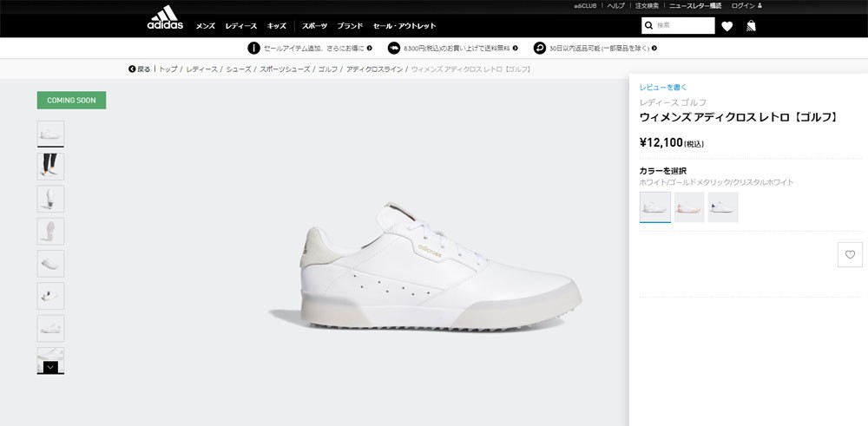Image resolution: width=868 pixels, height=426 pixels.
Task: Click the adidas logo
Action: pyautogui.click(x=165, y=17)
